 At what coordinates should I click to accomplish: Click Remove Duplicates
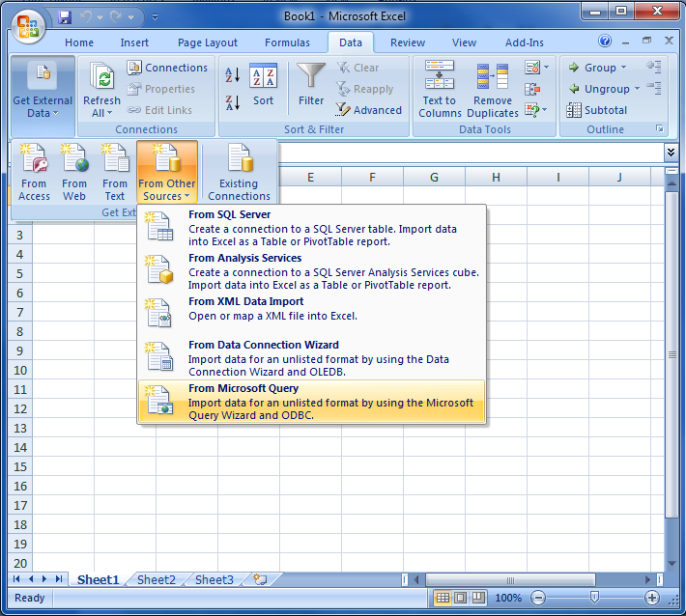493,89
